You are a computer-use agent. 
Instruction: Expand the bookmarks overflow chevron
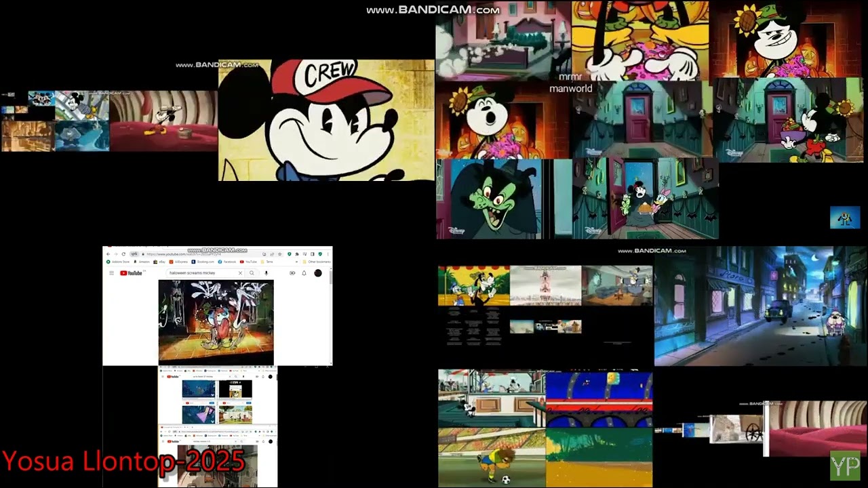(296, 262)
